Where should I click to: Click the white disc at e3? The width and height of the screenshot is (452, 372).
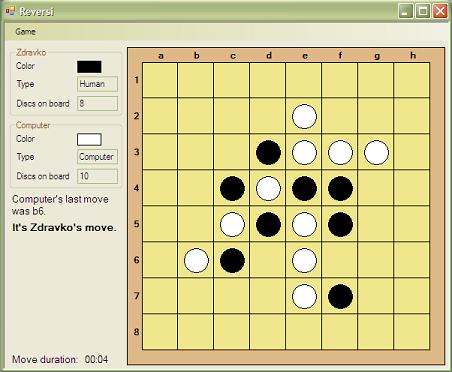[x=304, y=152]
